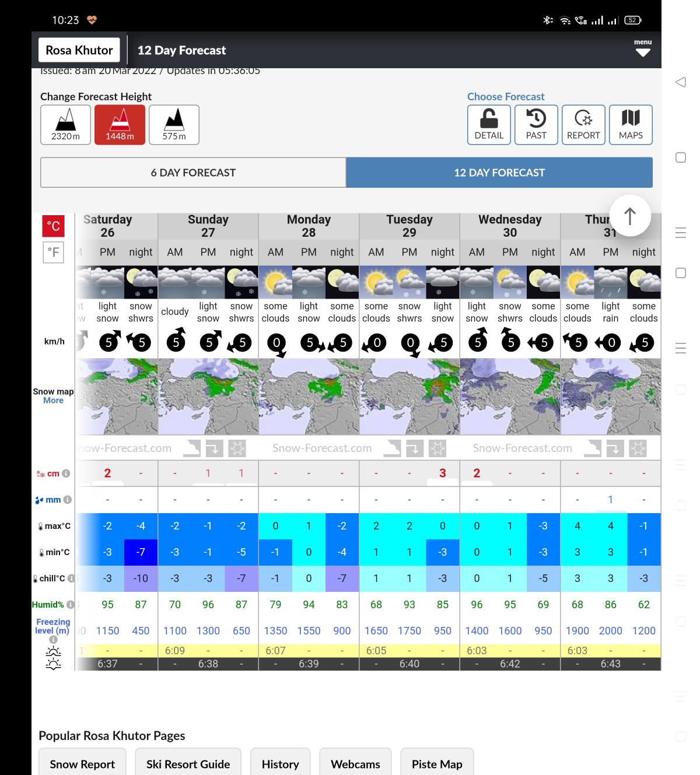Show info for rain mm row
The width and height of the screenshot is (700, 775).
coord(68,500)
